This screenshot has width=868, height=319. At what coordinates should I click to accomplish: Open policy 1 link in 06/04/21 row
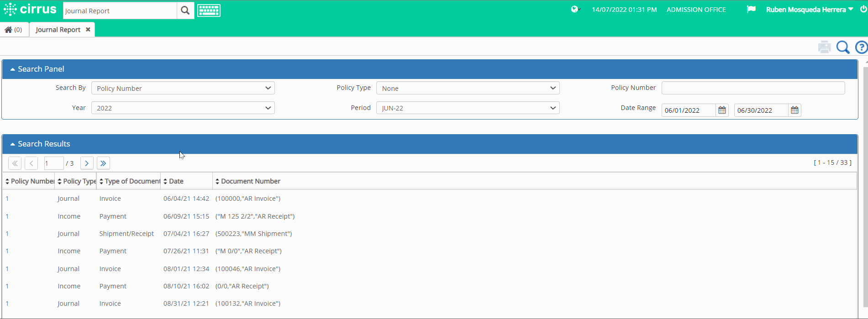7,199
